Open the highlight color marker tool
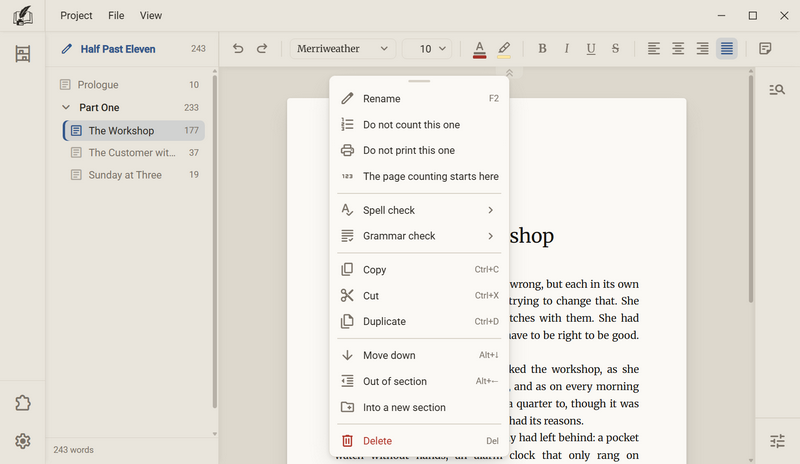800x464 pixels. [x=504, y=50]
